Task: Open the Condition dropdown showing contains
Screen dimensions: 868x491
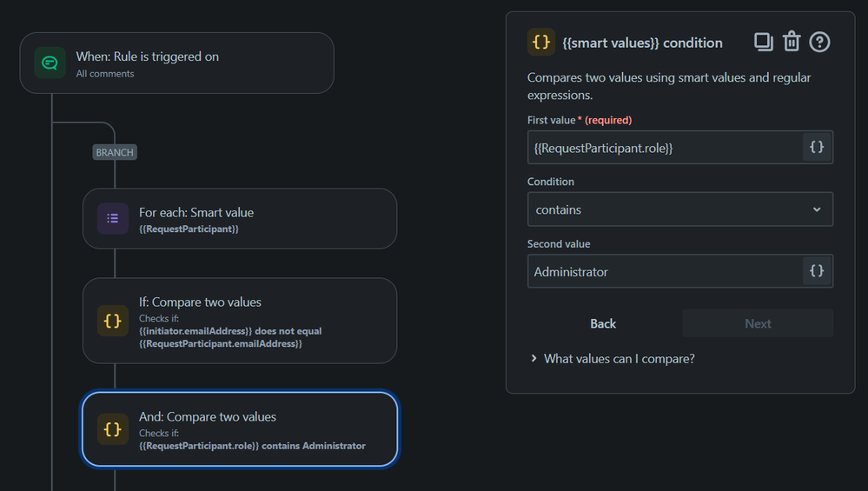Action: 679,209
